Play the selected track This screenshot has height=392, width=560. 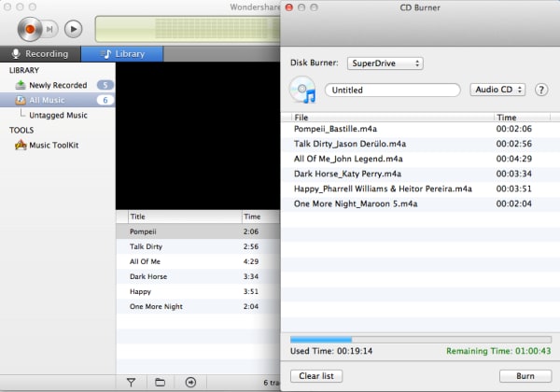tap(73, 29)
